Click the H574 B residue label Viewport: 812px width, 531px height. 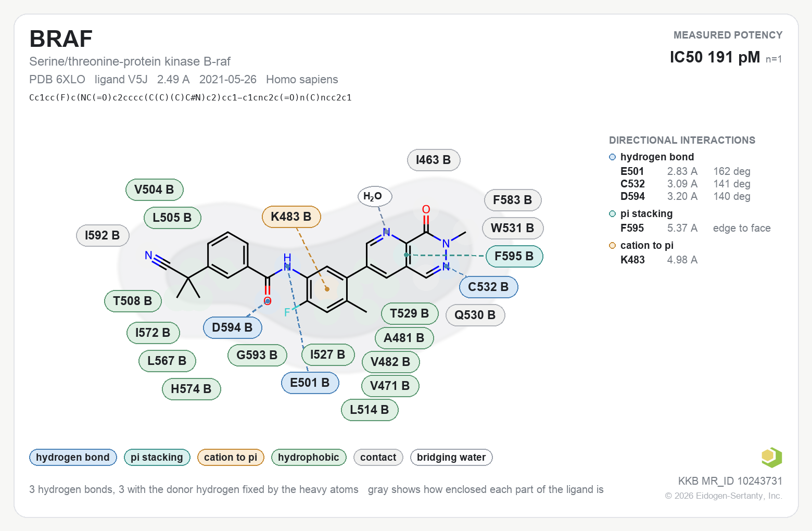(x=192, y=389)
